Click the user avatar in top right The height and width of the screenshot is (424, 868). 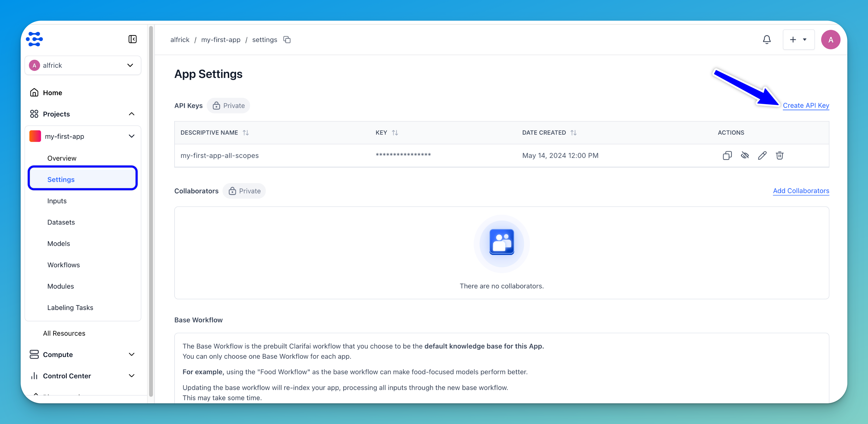pos(830,40)
